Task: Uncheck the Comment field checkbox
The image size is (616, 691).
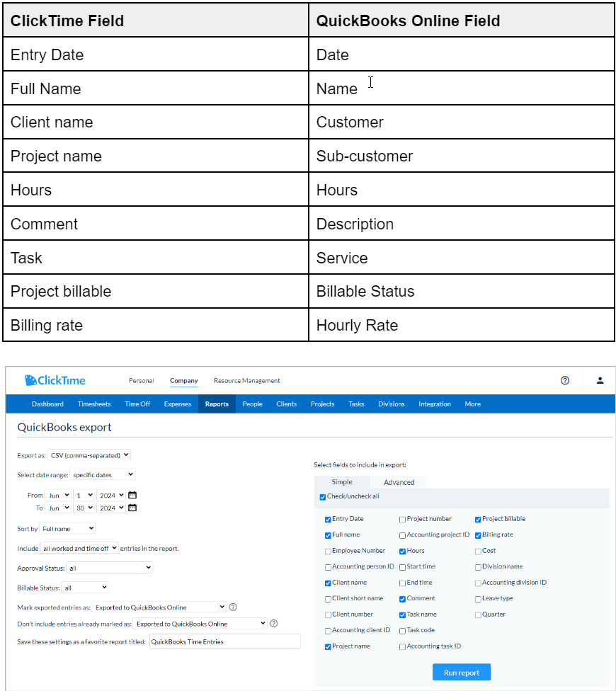Action: coord(402,599)
